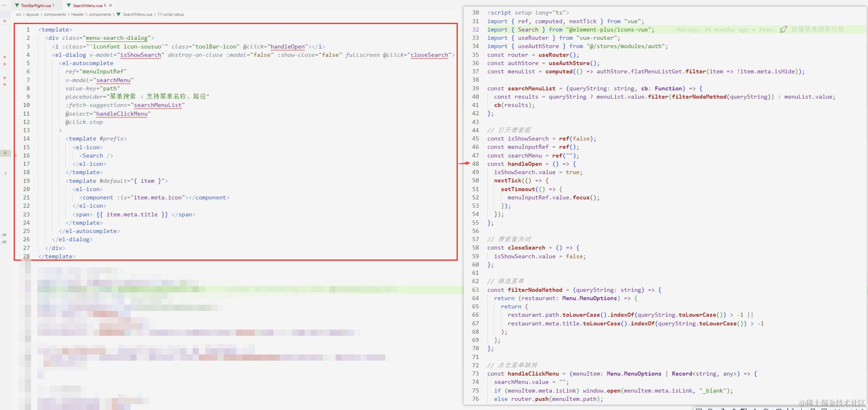Click "router.push" in the else branch
Screen dimensions: 868x410
coord(530,399)
